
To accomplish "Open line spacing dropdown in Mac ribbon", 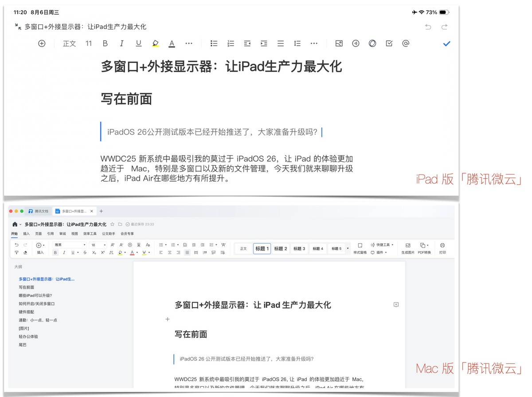I will (x=216, y=245).
